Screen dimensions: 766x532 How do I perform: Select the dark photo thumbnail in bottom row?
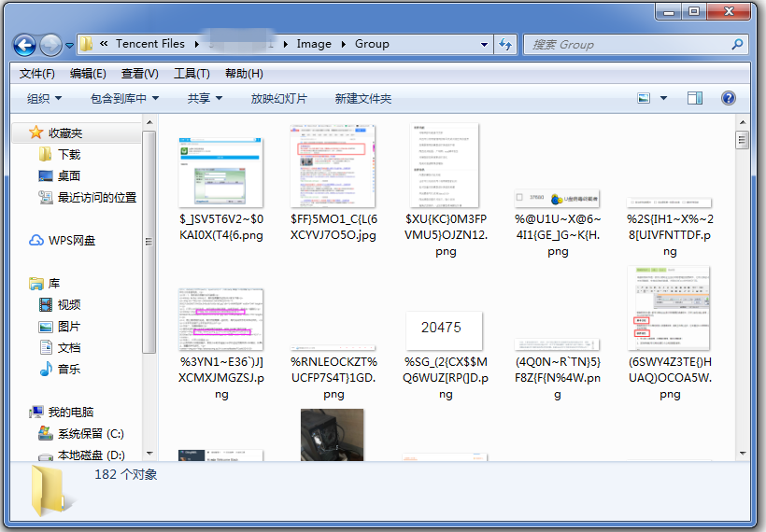[333, 435]
